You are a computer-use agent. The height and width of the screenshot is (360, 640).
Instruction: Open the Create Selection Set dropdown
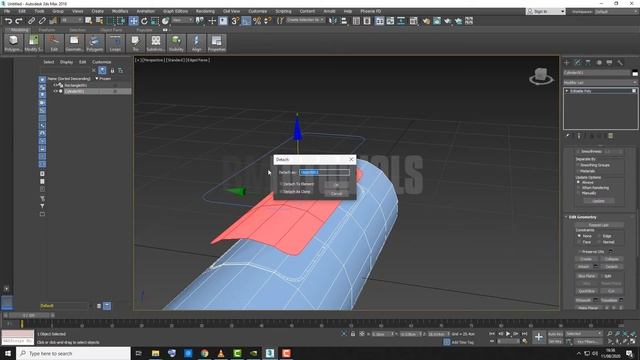[x=305, y=20]
